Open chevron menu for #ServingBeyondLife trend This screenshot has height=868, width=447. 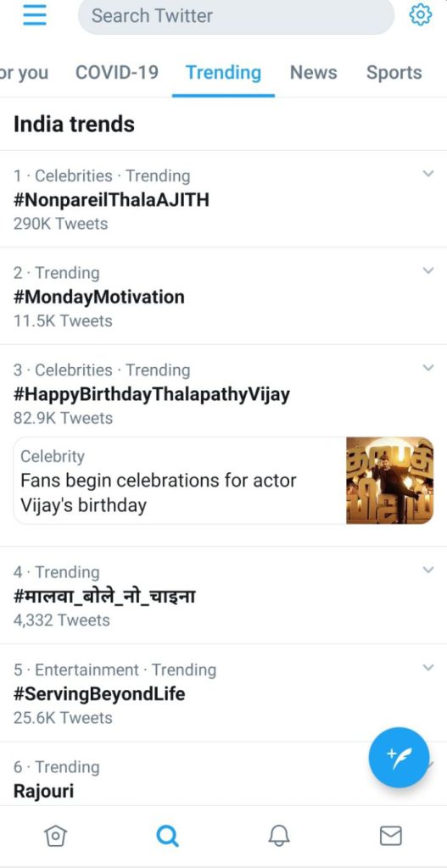[x=427, y=668]
